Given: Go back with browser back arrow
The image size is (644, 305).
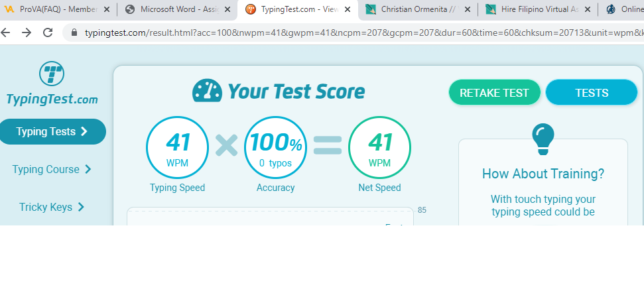Looking at the screenshot, I should pos(6,32).
